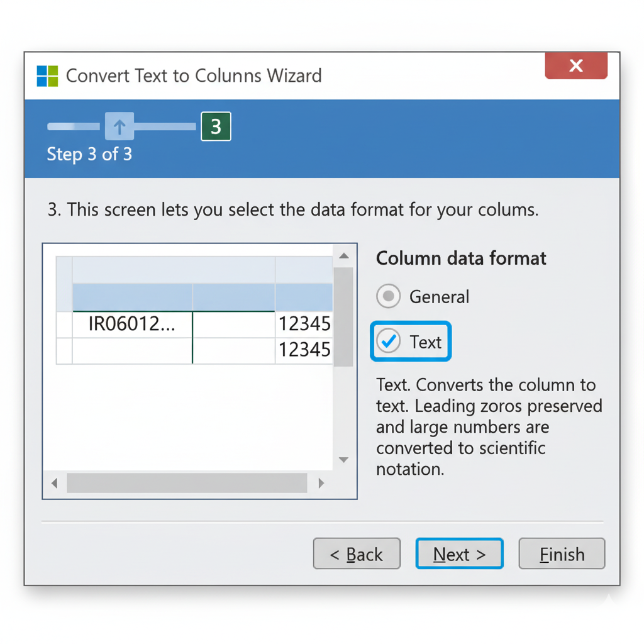This screenshot has width=644, height=644.
Task: Select the first column header in preview
Action: tap(132, 297)
